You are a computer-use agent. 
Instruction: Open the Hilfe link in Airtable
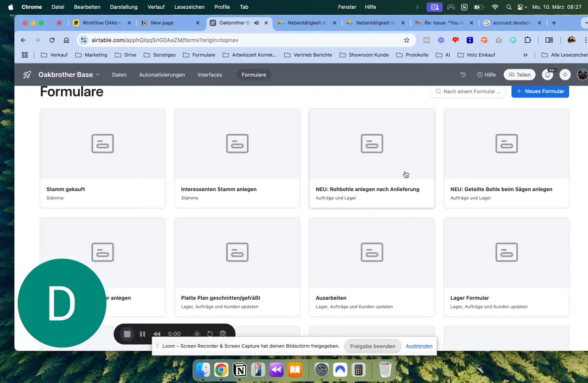[x=486, y=74]
